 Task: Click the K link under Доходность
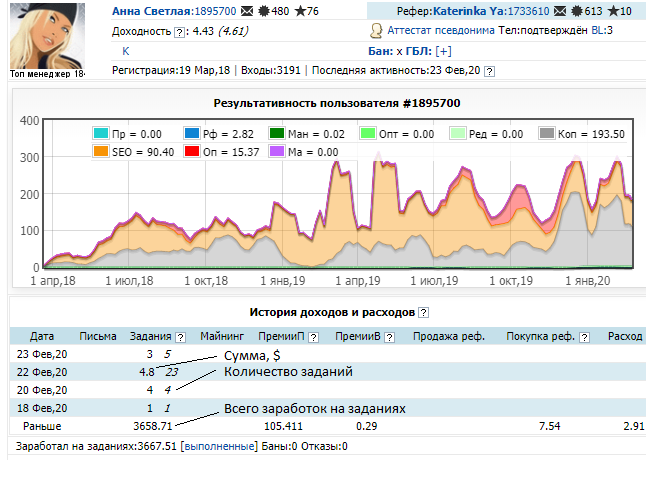point(125,51)
